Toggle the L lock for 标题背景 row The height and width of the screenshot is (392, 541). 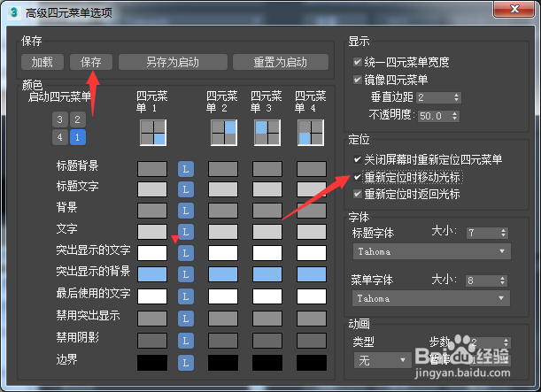point(186,169)
